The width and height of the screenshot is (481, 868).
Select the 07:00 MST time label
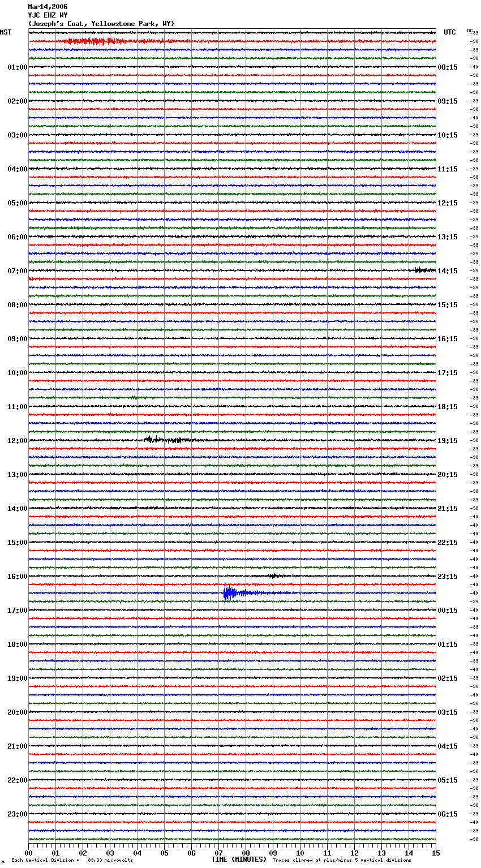18,271
